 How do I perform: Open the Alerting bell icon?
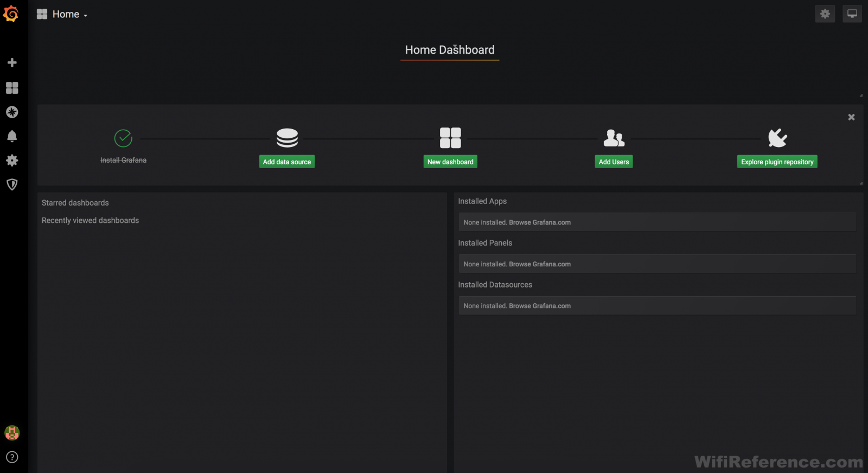[12, 136]
